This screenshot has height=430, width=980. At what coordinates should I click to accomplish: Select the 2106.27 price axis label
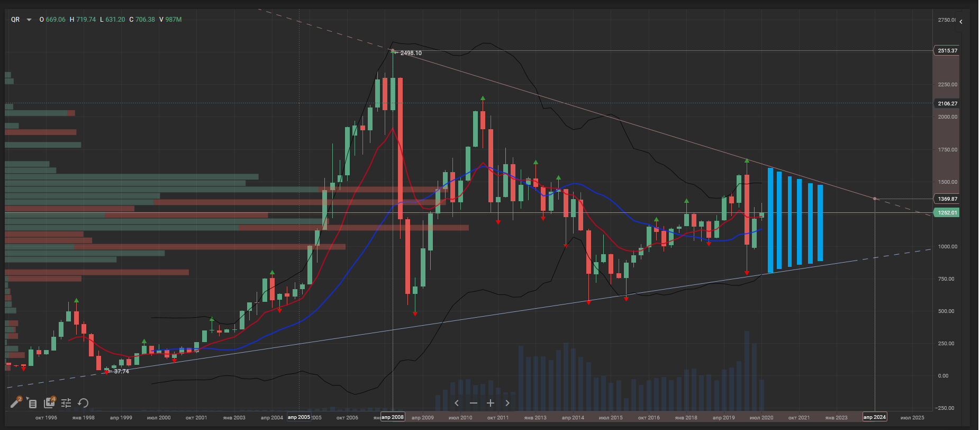(947, 104)
